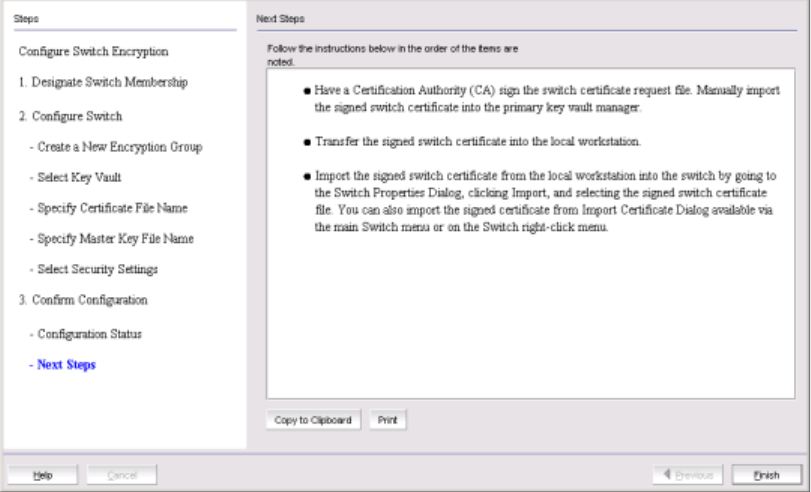The height and width of the screenshot is (492, 811).
Task: Select Configuration Status in steps list
Action: point(85,334)
